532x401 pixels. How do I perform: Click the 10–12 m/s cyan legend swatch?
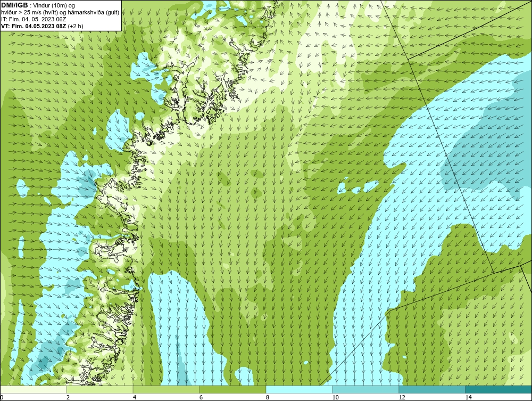366,389
